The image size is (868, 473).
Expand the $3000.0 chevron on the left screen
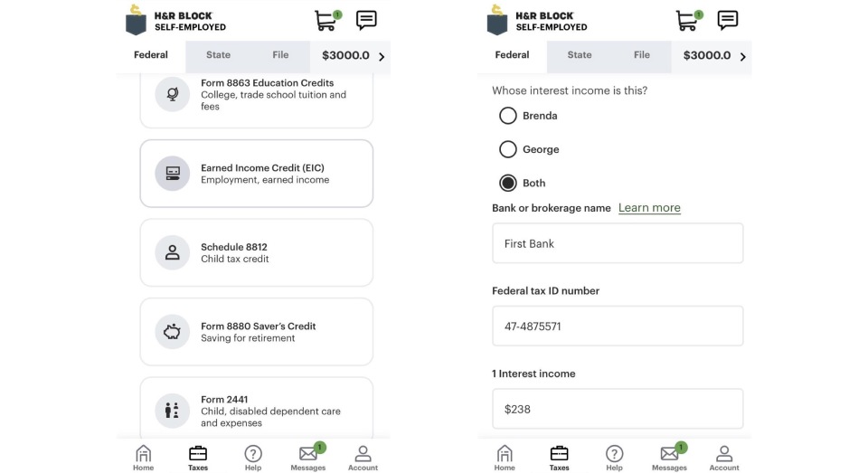click(x=382, y=56)
